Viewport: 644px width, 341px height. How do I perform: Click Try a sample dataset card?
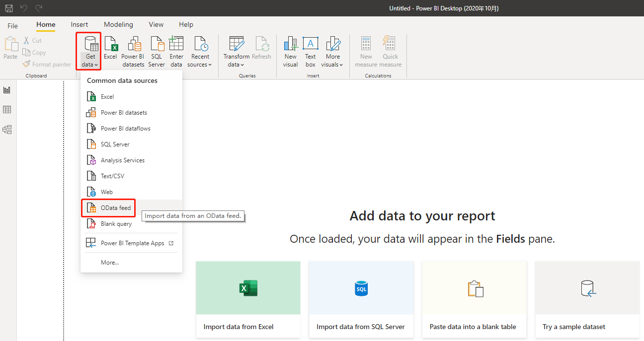587,300
